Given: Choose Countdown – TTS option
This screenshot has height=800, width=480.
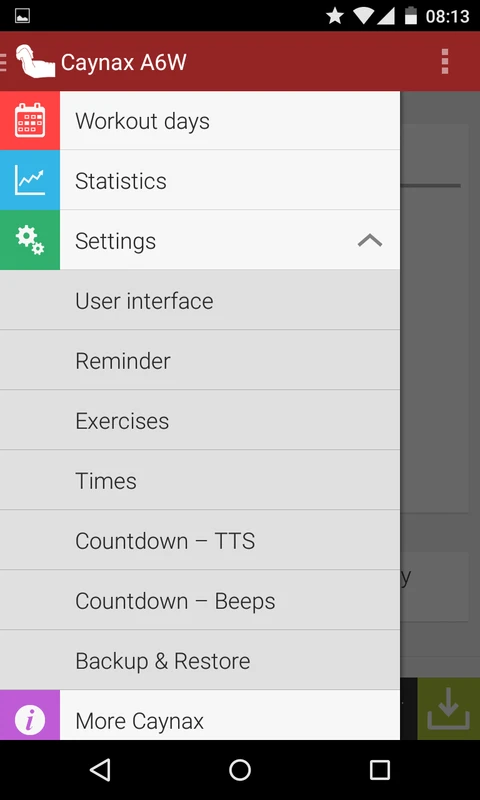Looking at the screenshot, I should coord(200,540).
